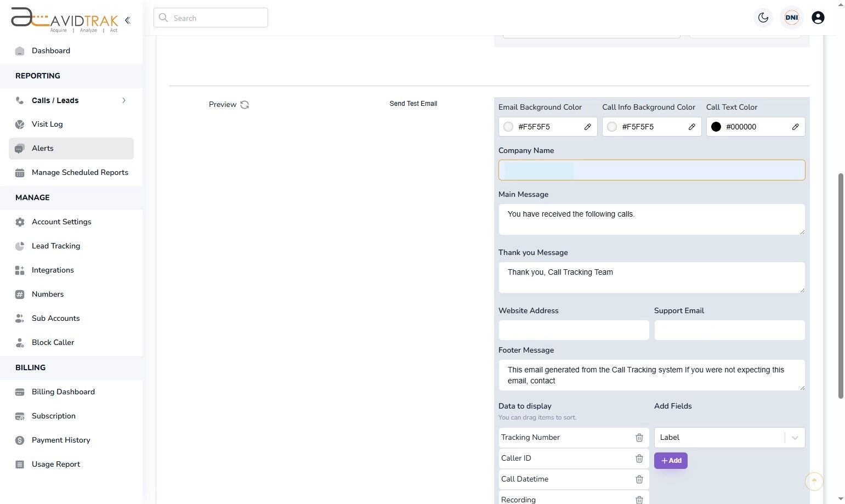Select the Tracking Number list row
Viewport: 845px width, 504px height.
tap(574, 438)
